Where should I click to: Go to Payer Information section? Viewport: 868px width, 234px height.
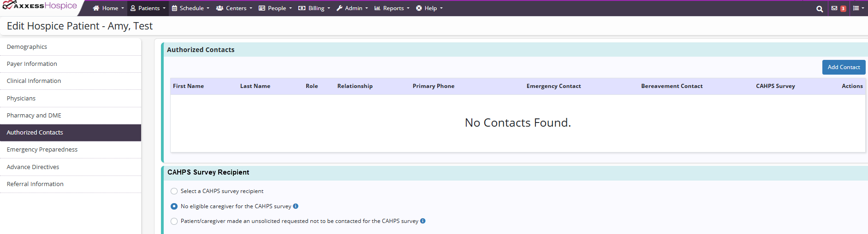32,64
